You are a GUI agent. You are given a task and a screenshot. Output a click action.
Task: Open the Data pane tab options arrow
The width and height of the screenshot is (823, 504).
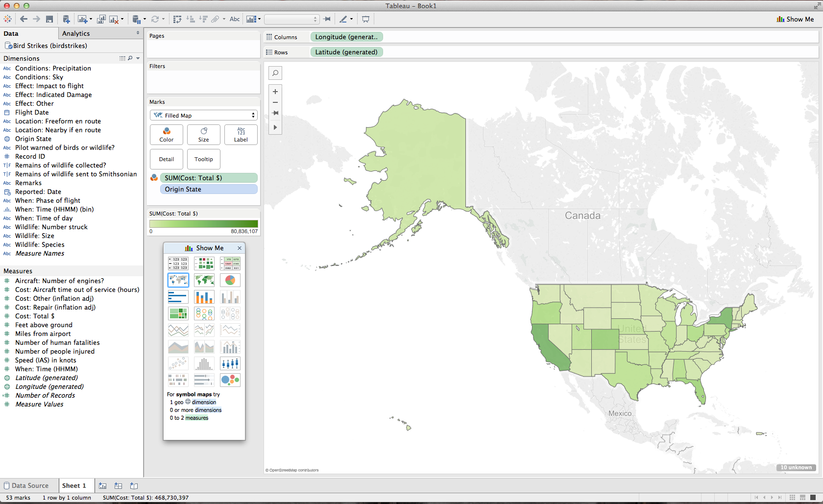click(138, 33)
